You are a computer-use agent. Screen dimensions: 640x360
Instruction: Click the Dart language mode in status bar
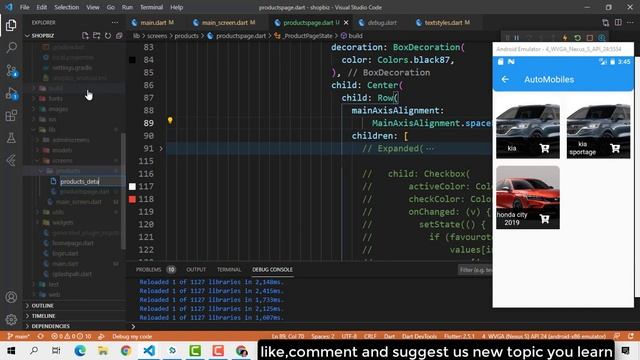click(x=389, y=336)
